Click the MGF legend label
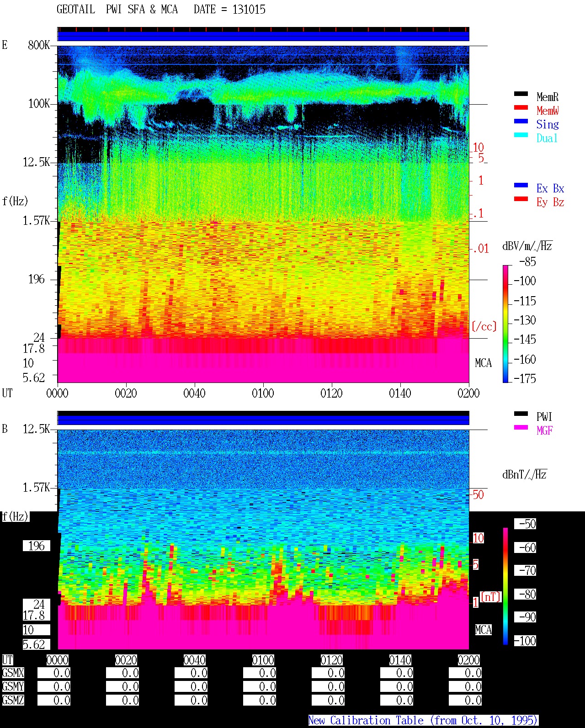 [x=545, y=430]
